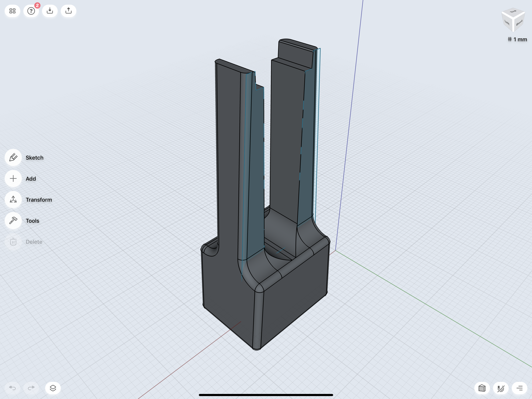Image resolution: width=532 pixels, height=399 pixels.
Task: Click the Delete label
Action: click(34, 242)
